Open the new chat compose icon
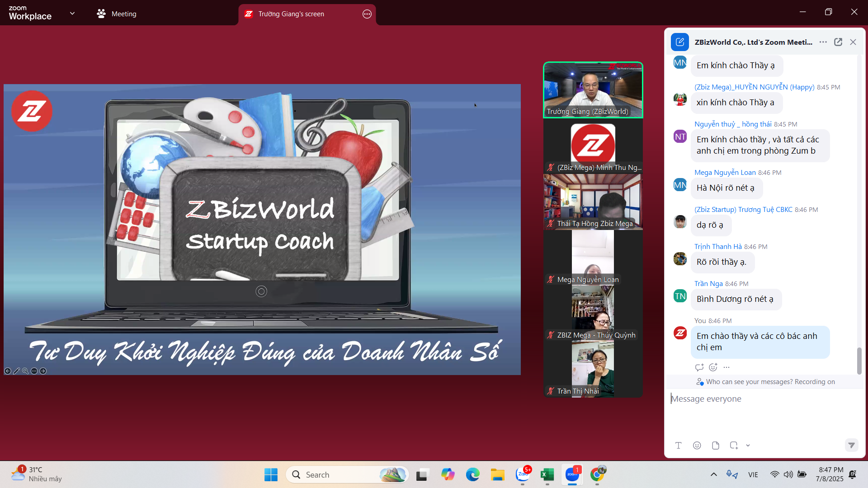 (679, 42)
